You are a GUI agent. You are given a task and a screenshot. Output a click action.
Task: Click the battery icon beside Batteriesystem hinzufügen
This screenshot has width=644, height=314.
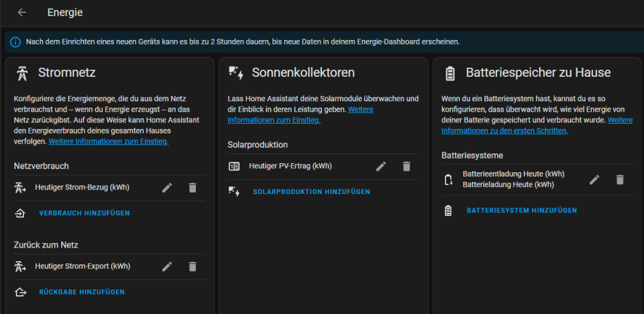448,210
